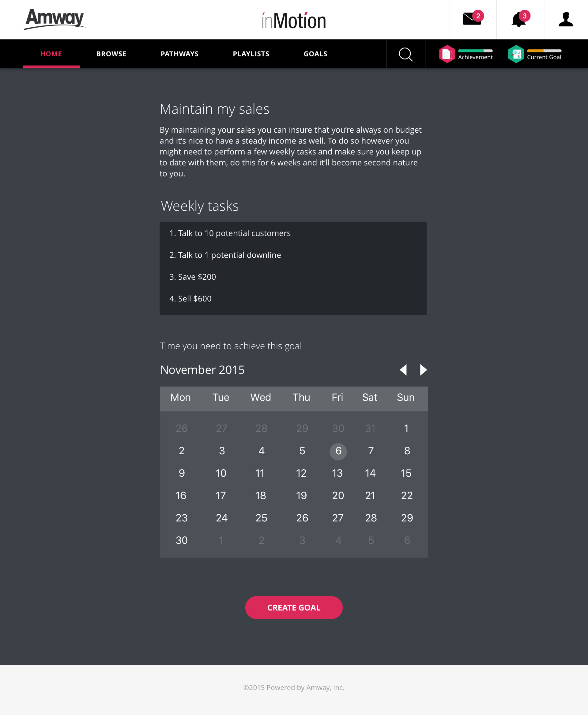Select November 20 in the calendar
The image size is (588, 715).
tap(338, 495)
